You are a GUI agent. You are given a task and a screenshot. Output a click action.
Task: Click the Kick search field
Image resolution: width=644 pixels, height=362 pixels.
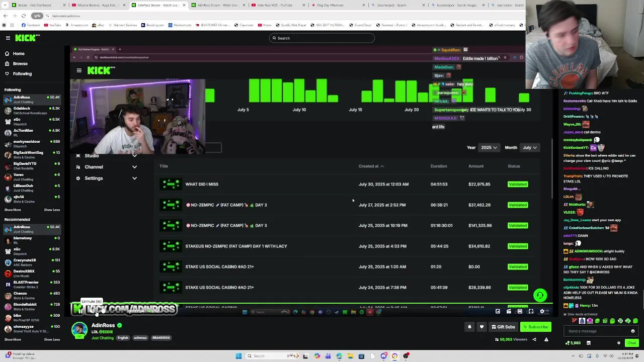point(322,38)
